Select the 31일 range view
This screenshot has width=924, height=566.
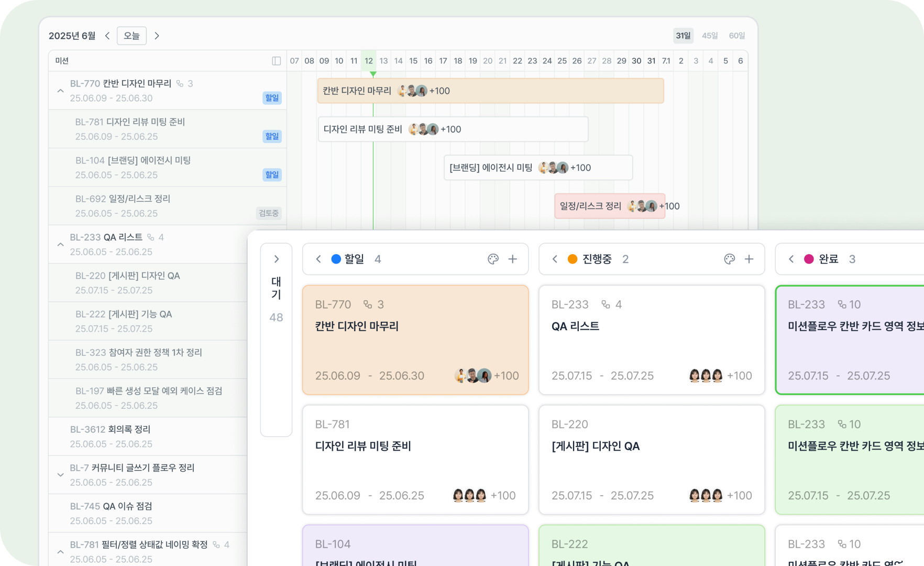(683, 36)
